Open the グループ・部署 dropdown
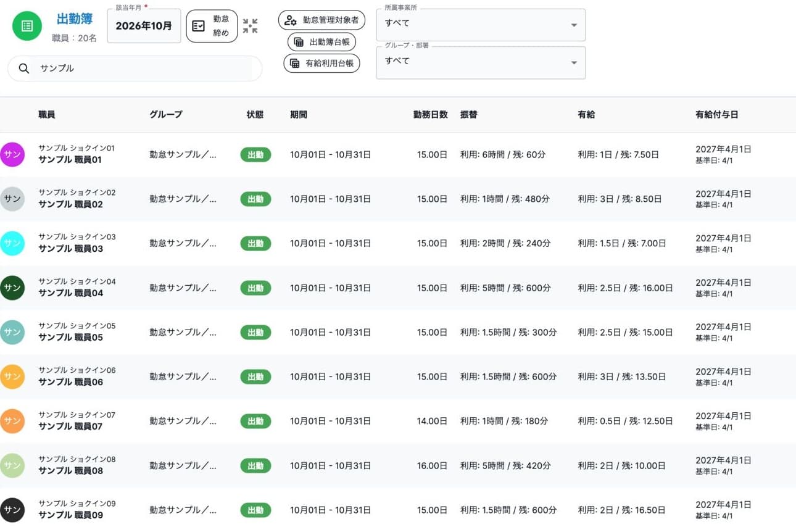The image size is (796, 532). [481, 62]
